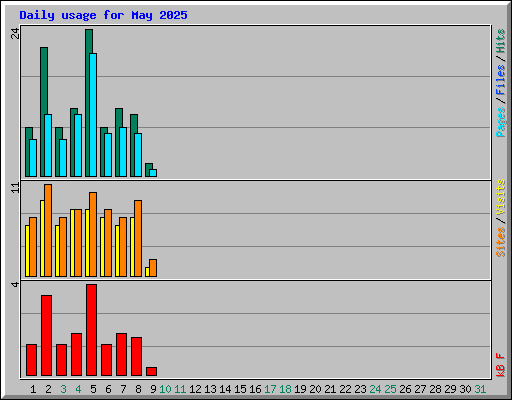Click the green 'Hits' legend label
512x400 pixels.
pyautogui.click(x=500, y=41)
